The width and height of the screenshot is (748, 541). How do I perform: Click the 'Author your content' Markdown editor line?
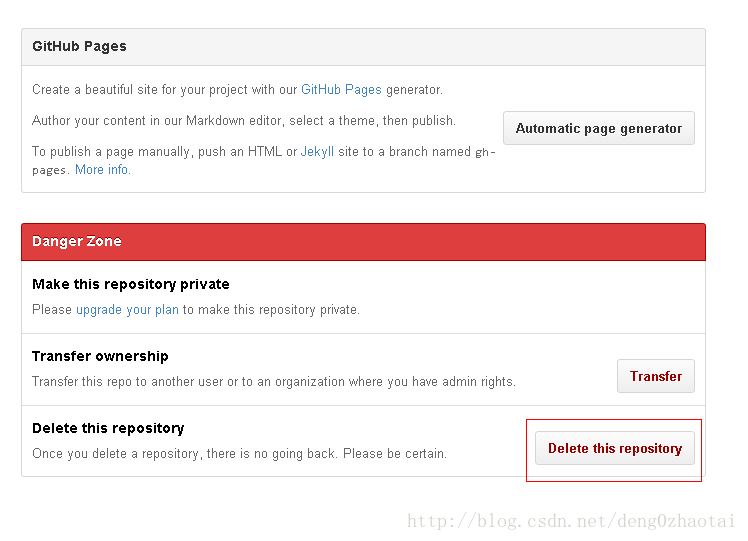(244, 121)
